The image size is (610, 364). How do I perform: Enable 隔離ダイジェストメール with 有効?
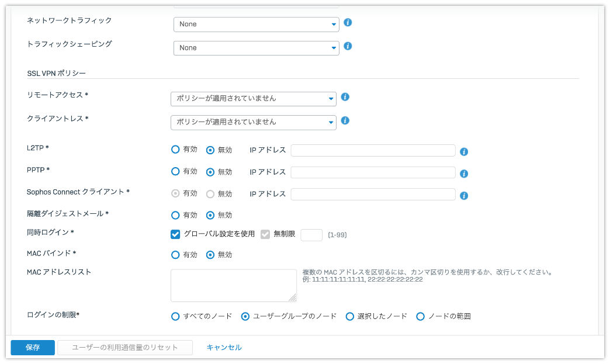pyautogui.click(x=175, y=215)
